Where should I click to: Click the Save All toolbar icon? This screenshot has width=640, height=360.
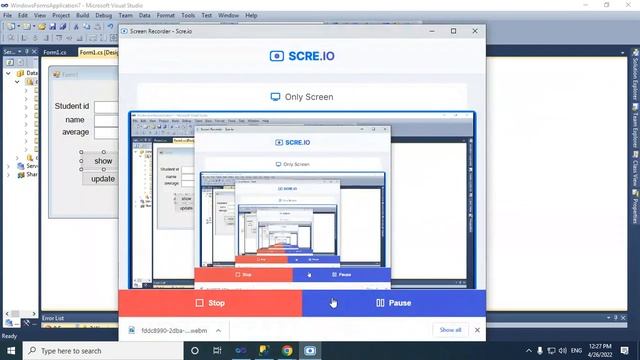(63, 27)
